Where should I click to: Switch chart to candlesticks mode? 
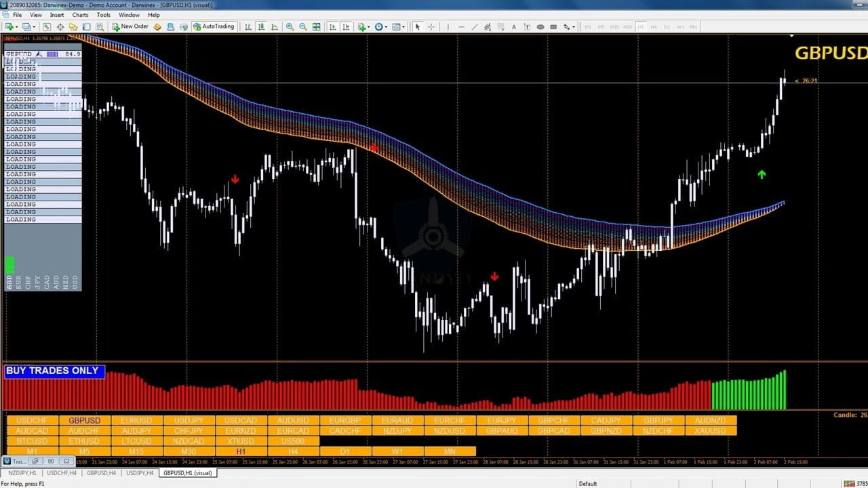[x=261, y=26]
